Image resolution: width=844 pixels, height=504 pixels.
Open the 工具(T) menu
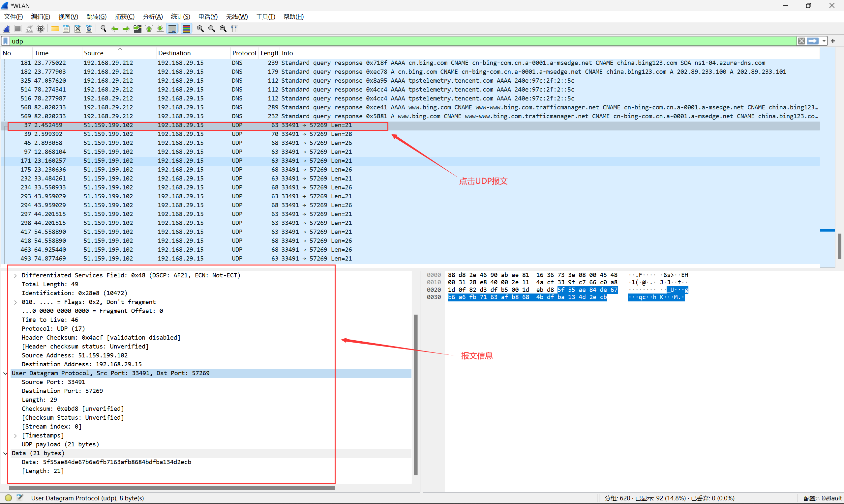(x=265, y=17)
